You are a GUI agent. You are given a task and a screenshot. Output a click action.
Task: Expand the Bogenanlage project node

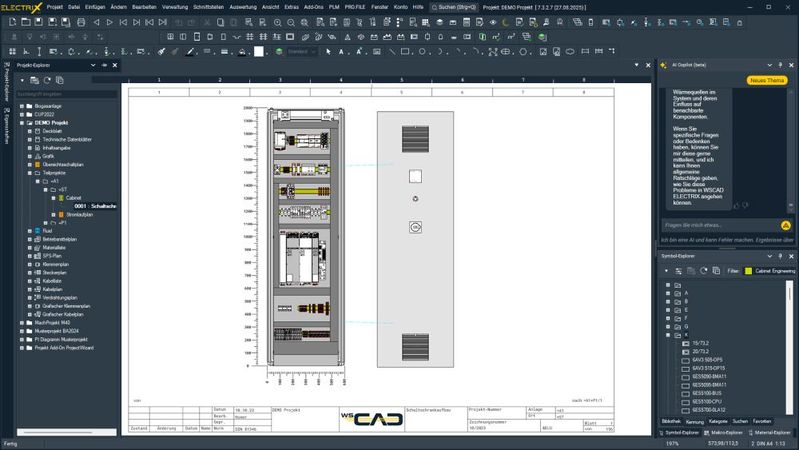tap(22, 106)
